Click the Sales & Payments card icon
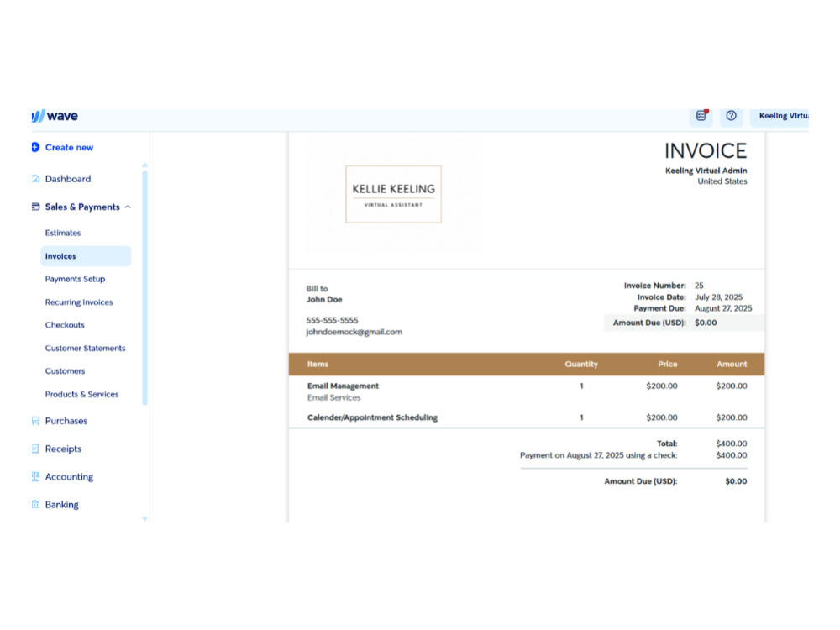 tap(35, 207)
